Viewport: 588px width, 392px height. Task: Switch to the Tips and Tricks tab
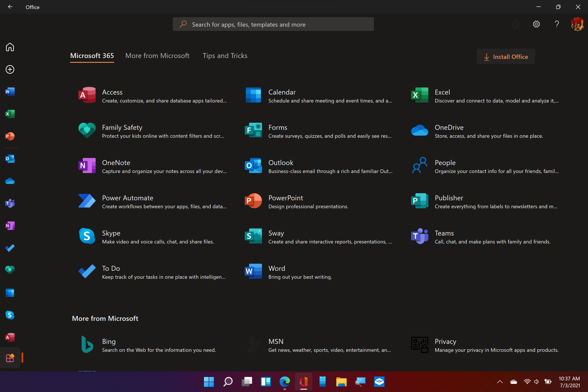click(225, 55)
